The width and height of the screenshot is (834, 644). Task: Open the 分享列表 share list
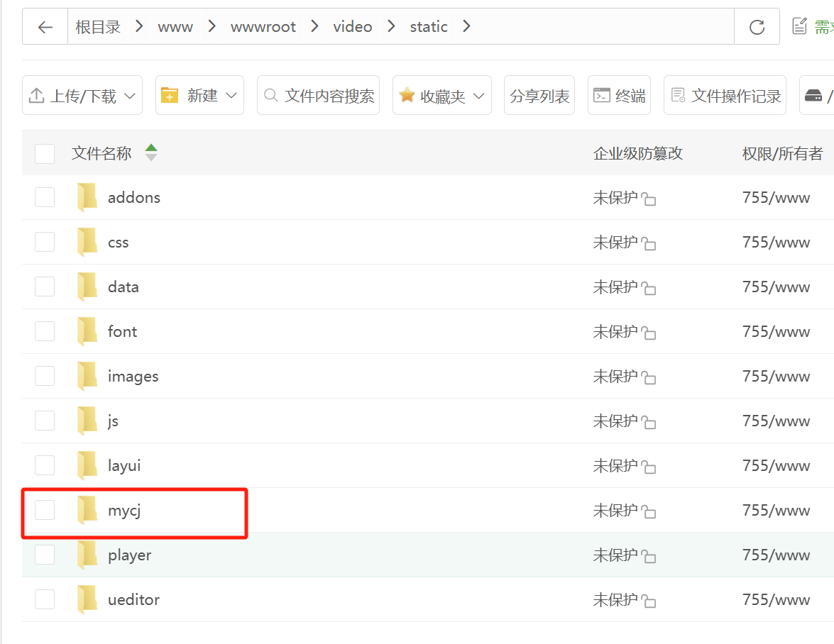539,96
